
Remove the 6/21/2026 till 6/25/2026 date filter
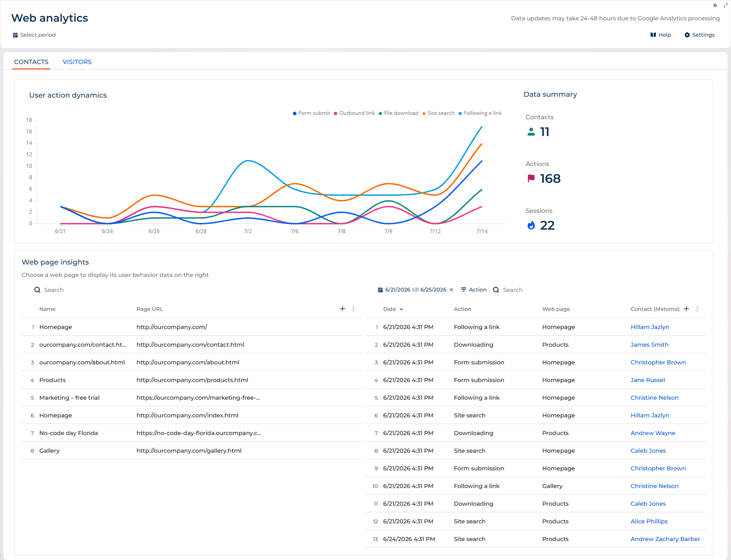click(451, 290)
